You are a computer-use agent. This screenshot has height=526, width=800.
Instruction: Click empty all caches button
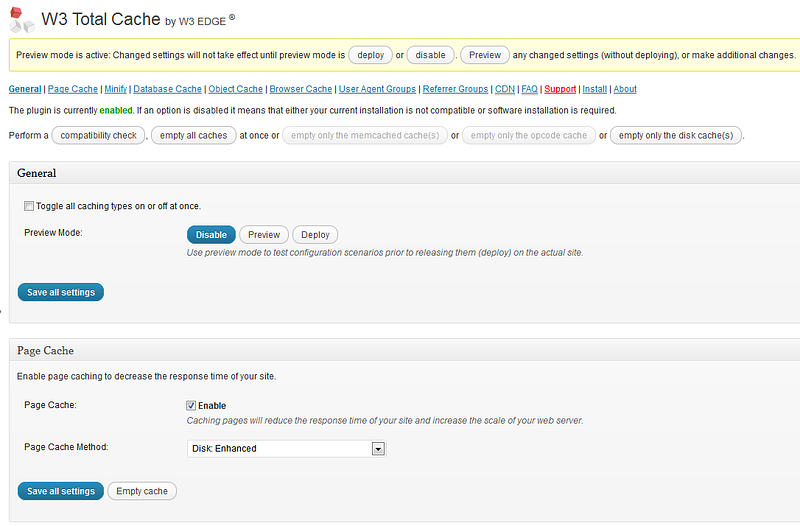point(193,135)
